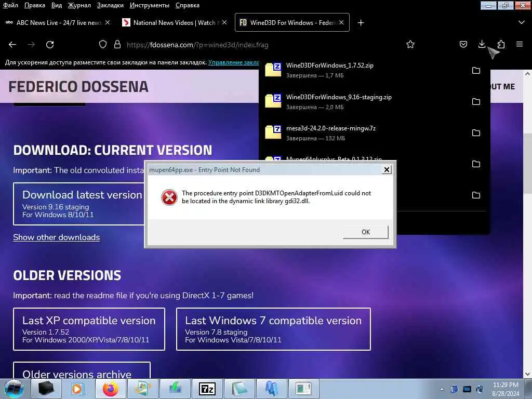Viewport: 532px width, 399px height.
Task: Bookmark this page with the star
Action: coord(410,45)
